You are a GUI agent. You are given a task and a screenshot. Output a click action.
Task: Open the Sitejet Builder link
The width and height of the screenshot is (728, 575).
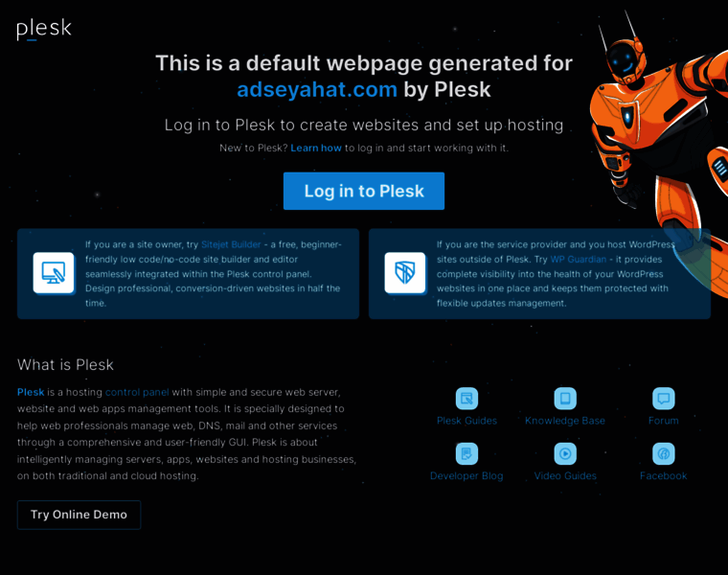231,244
